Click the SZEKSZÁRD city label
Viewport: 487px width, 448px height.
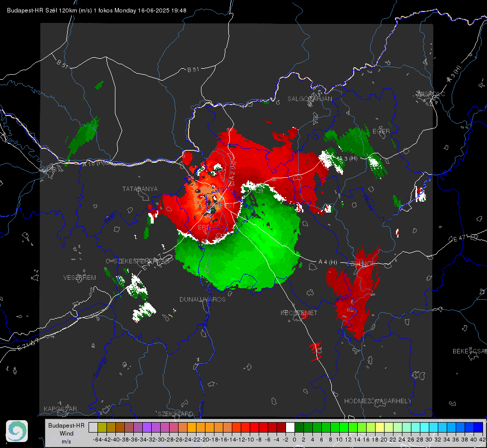(176, 414)
